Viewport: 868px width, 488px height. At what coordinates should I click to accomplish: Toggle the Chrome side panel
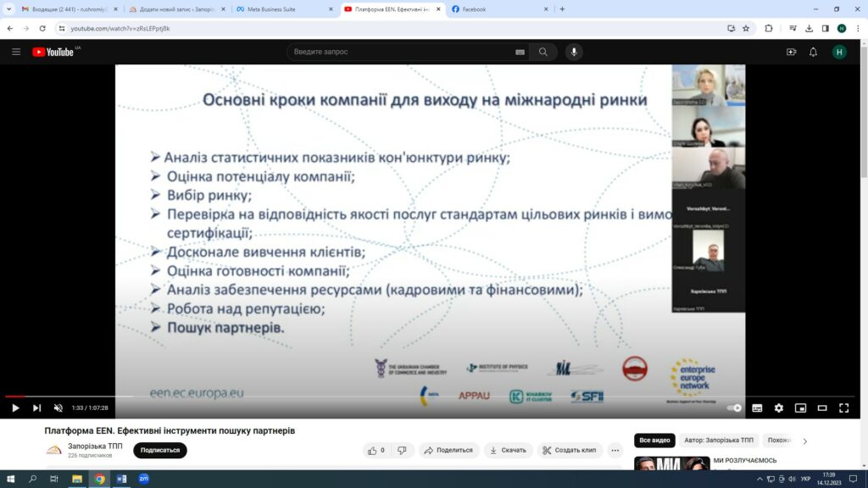pos(825,28)
